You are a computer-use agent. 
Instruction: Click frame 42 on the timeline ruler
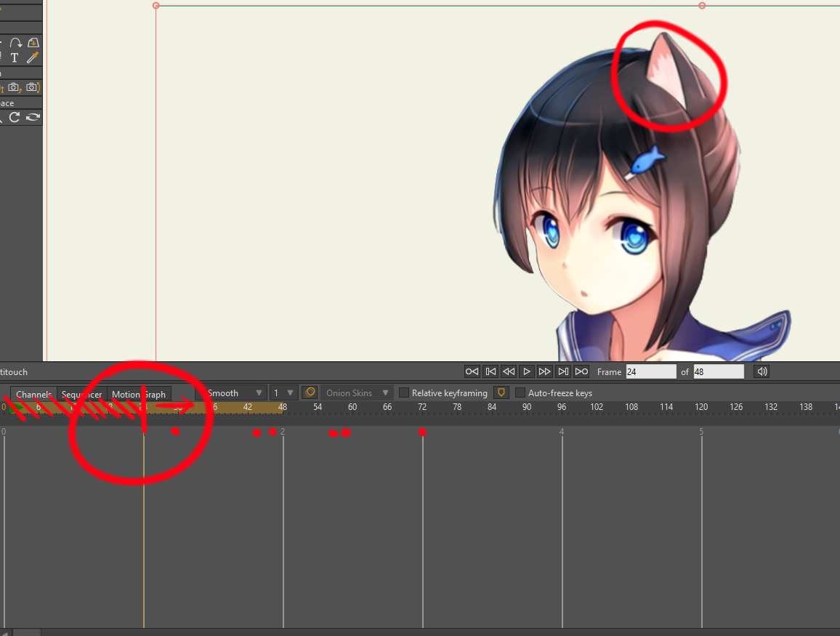click(248, 407)
